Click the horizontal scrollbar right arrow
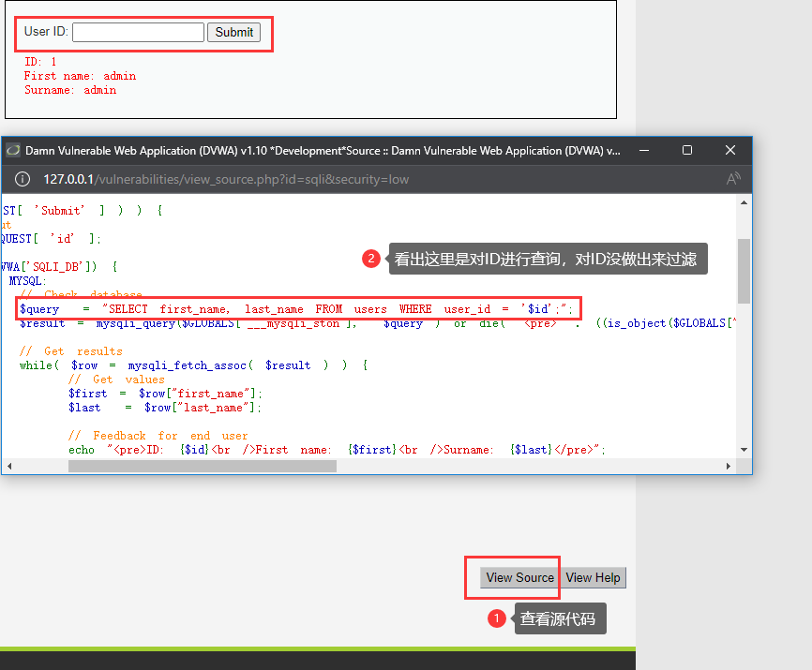The height and width of the screenshot is (670, 812). [x=729, y=466]
